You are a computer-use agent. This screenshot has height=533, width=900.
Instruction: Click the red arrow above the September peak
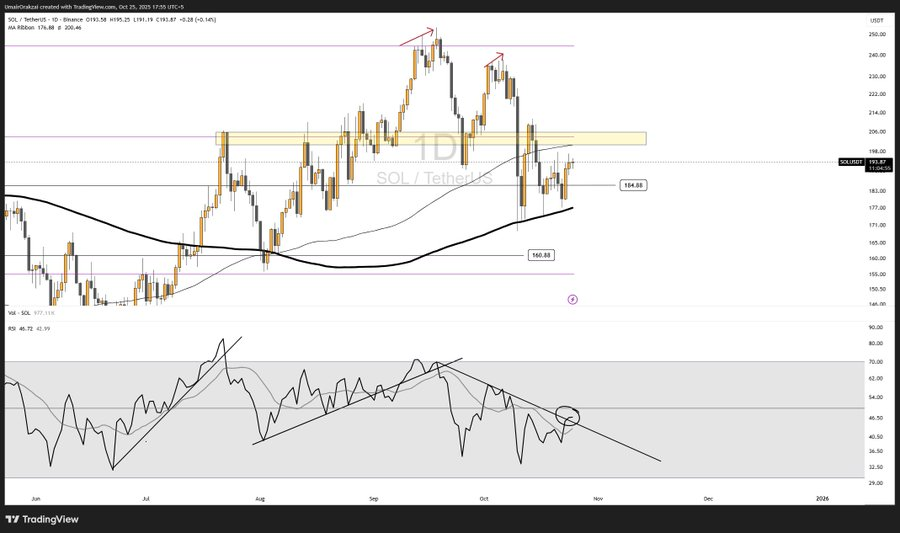pyautogui.click(x=416, y=36)
